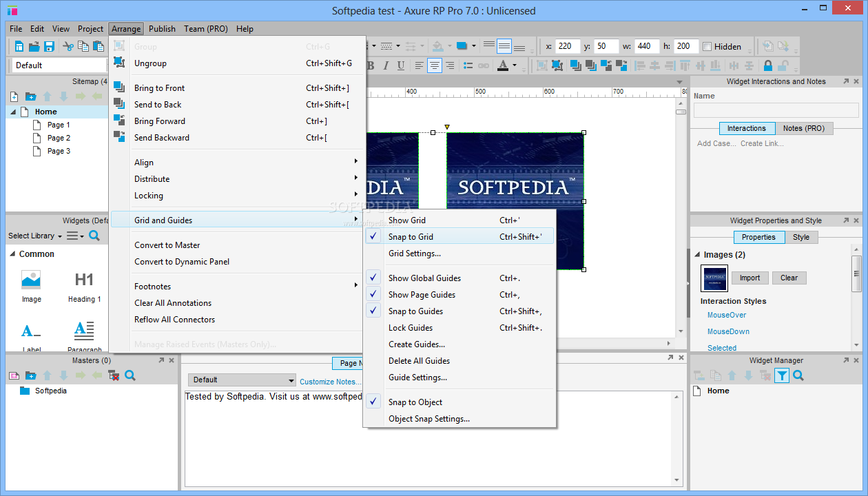Collapse the Common widgets section
Screen dimensions: 868x496
(x=12, y=254)
